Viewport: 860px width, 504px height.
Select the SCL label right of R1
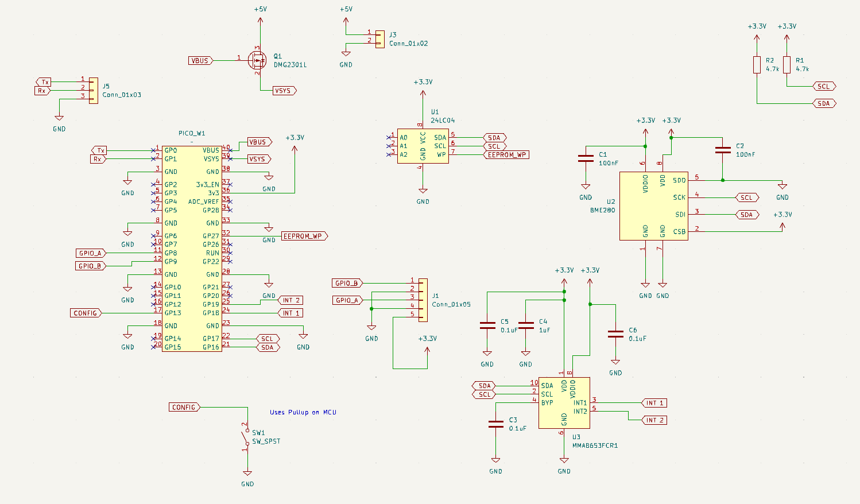pyautogui.click(x=824, y=86)
